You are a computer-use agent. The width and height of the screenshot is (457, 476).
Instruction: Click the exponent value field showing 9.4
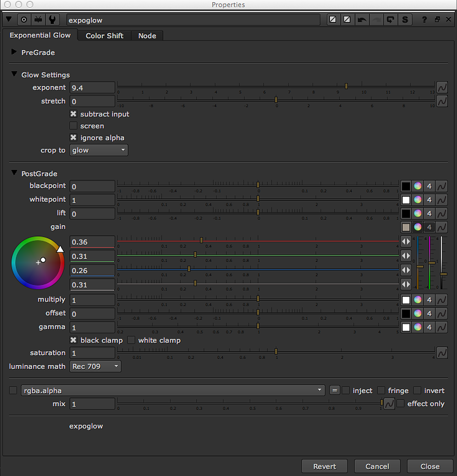pyautogui.click(x=92, y=88)
